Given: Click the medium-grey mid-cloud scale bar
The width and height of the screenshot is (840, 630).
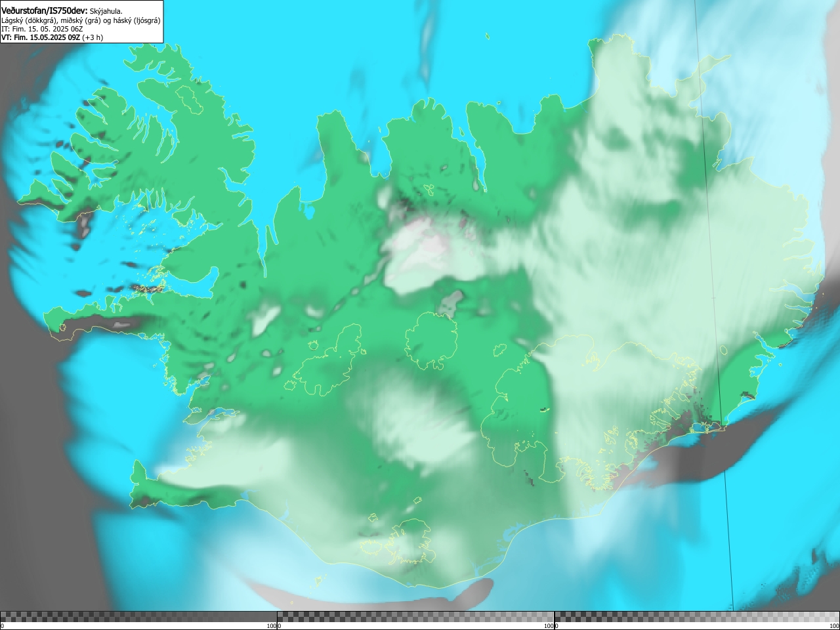Looking at the screenshot, I should tap(415, 617).
